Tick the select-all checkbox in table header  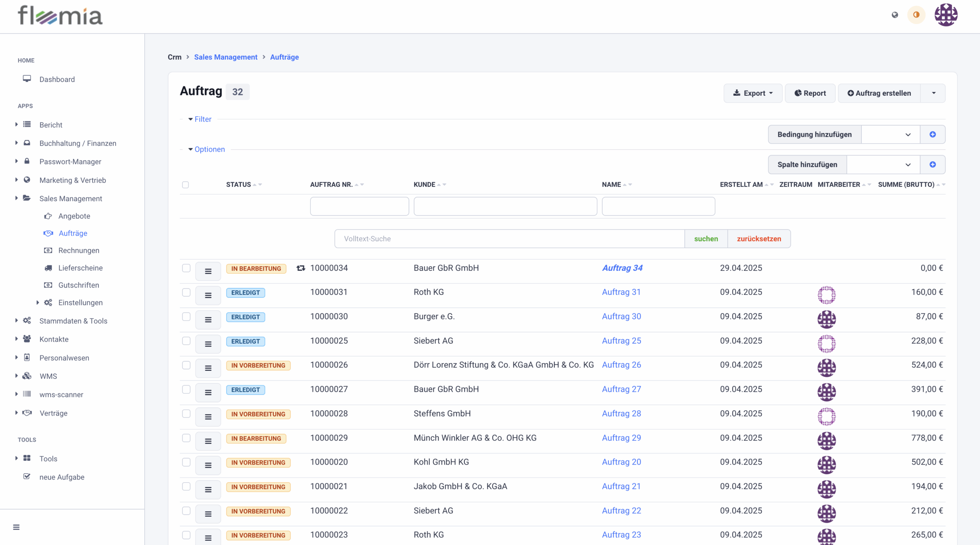pyautogui.click(x=186, y=185)
